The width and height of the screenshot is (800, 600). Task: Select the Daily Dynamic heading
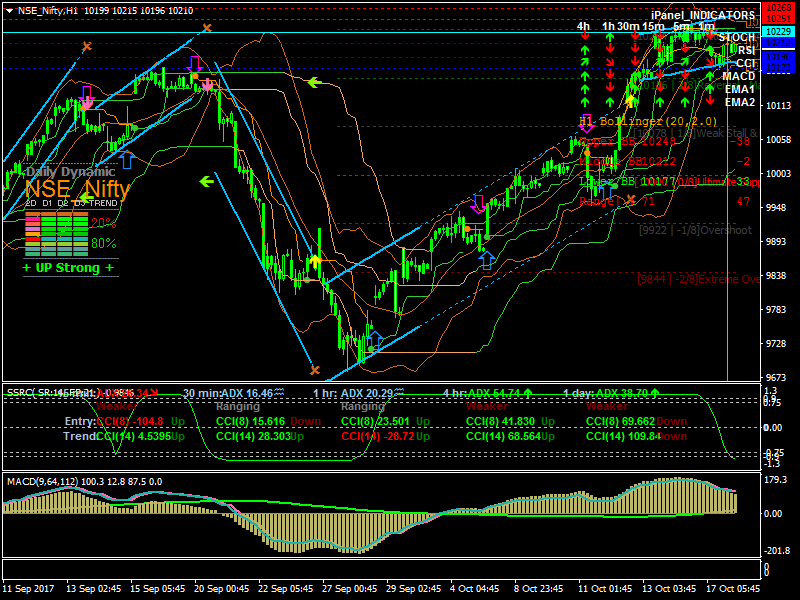point(71,171)
